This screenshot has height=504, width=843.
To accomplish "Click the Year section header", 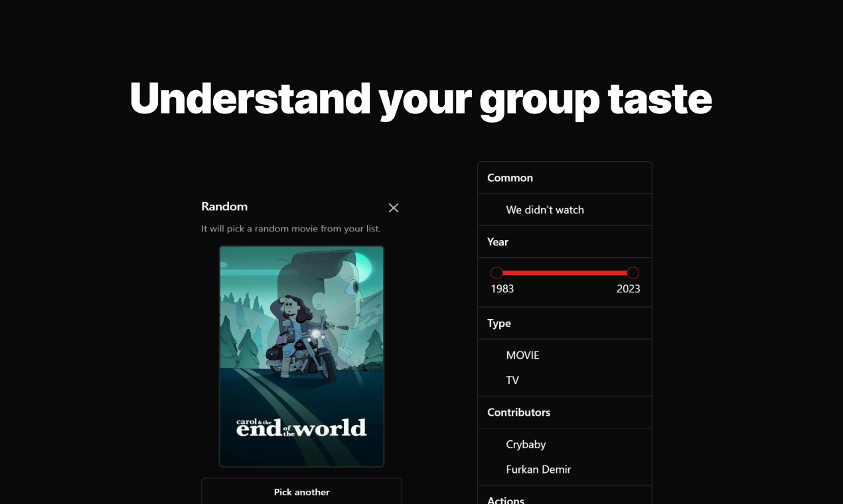I will pyautogui.click(x=498, y=241).
